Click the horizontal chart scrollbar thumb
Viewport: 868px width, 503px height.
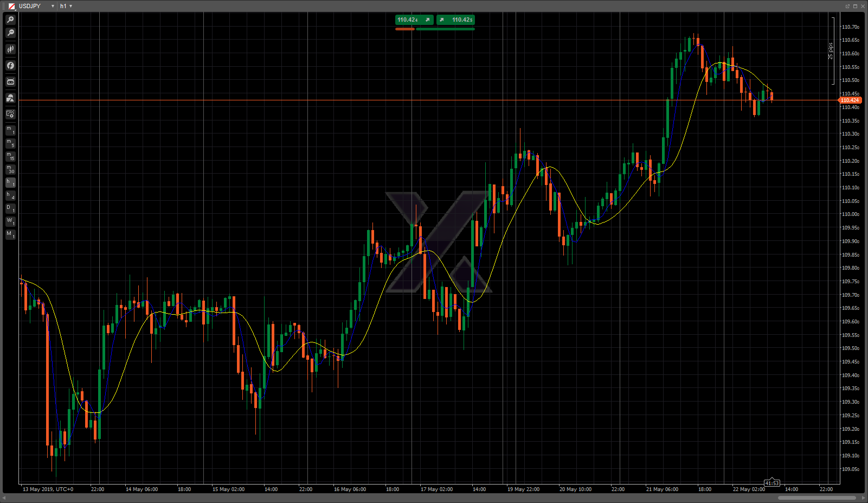click(817, 498)
